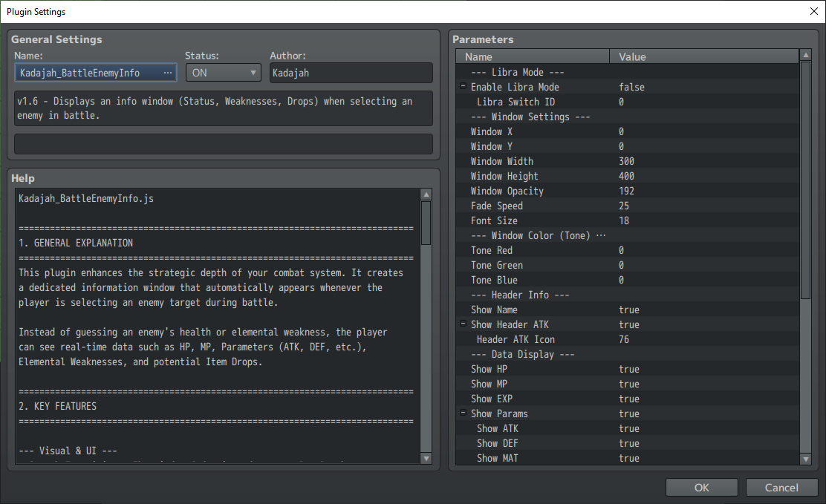826x504 pixels.
Task: Collapse the Enable Libra Mode parameter
Action: click(463, 86)
